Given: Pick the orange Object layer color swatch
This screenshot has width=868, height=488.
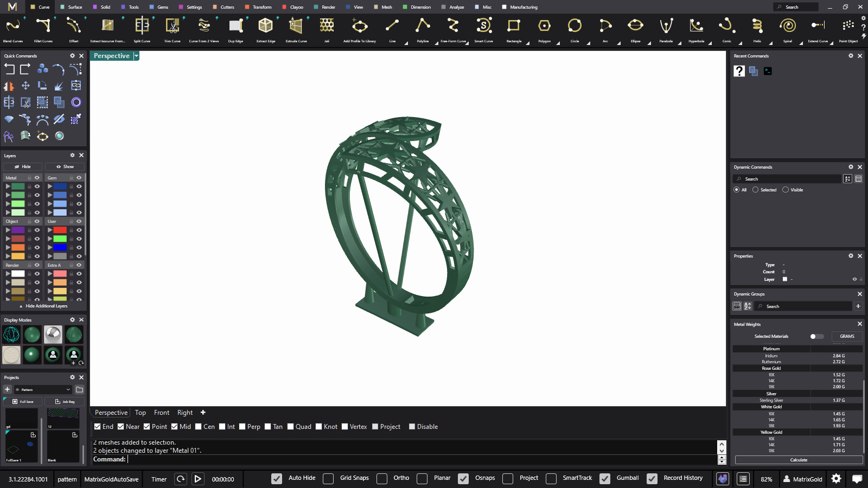Looking at the screenshot, I should [x=18, y=247].
